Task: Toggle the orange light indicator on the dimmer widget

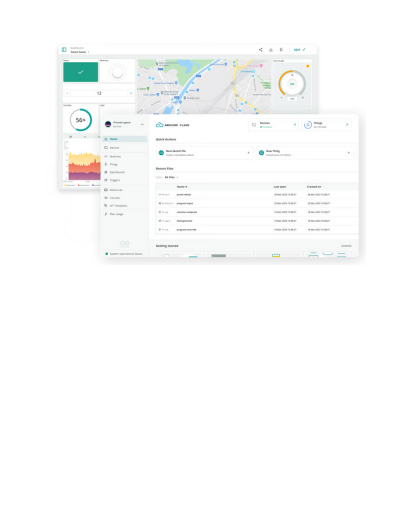Action: [x=307, y=66]
